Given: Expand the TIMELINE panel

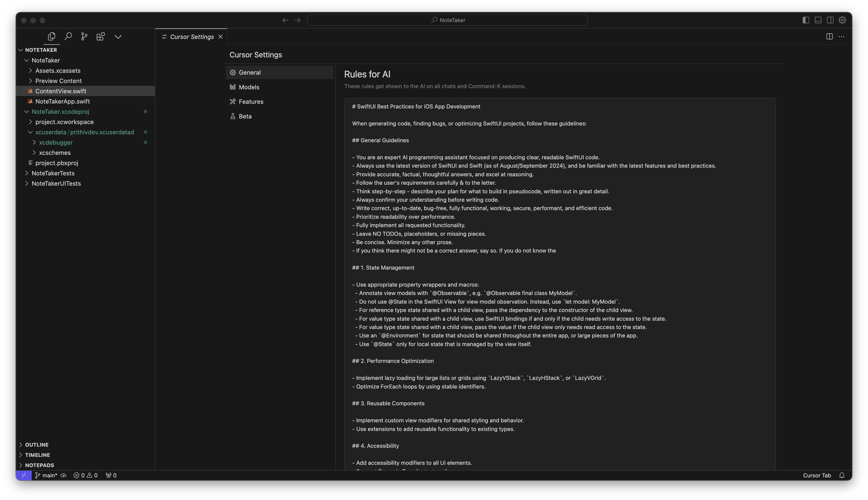Looking at the screenshot, I should tap(85, 455).
